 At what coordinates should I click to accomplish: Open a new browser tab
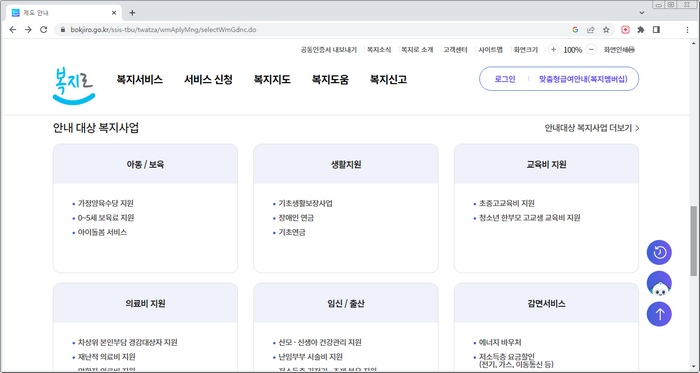(132, 13)
